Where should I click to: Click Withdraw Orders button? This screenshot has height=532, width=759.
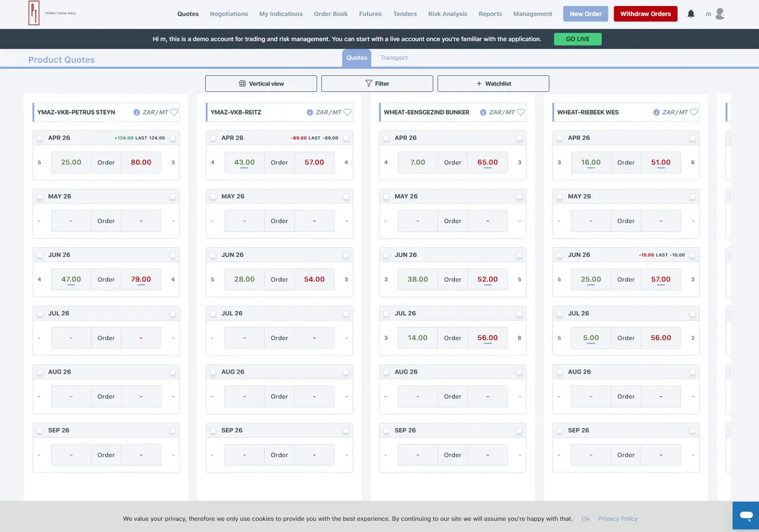point(646,14)
